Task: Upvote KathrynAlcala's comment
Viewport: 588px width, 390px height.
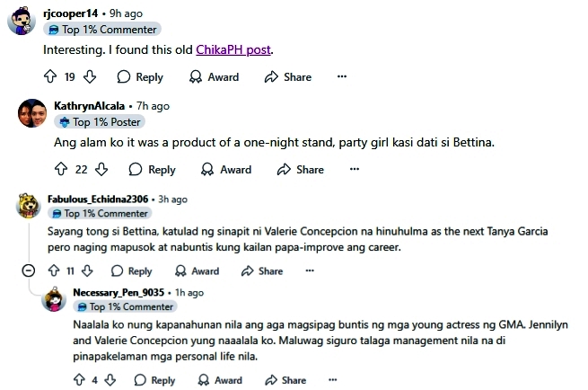Action: (x=61, y=169)
